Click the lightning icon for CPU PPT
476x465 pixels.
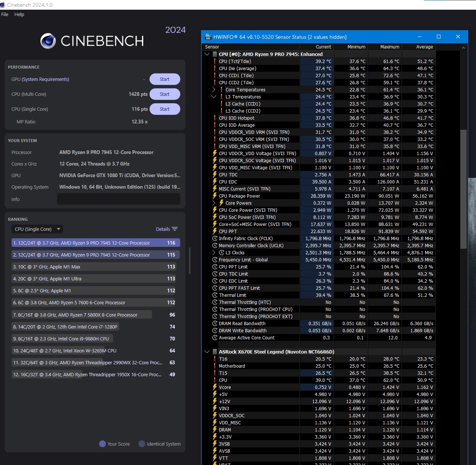tap(215, 231)
